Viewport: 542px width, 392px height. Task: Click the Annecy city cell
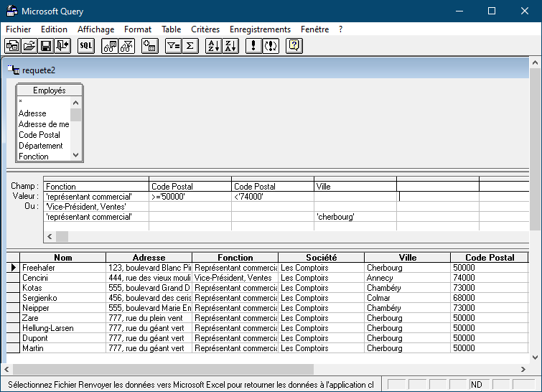(x=408, y=278)
